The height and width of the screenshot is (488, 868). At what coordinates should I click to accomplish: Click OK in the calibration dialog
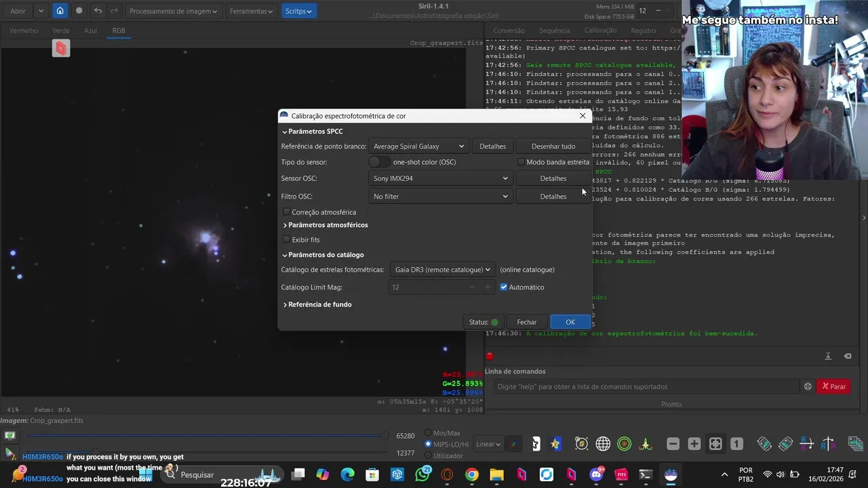570,322
